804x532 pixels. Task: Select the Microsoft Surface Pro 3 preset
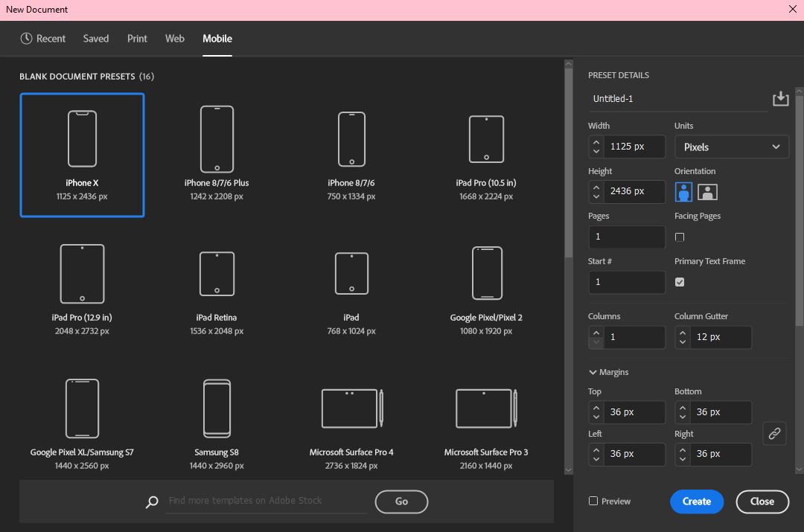pos(486,423)
